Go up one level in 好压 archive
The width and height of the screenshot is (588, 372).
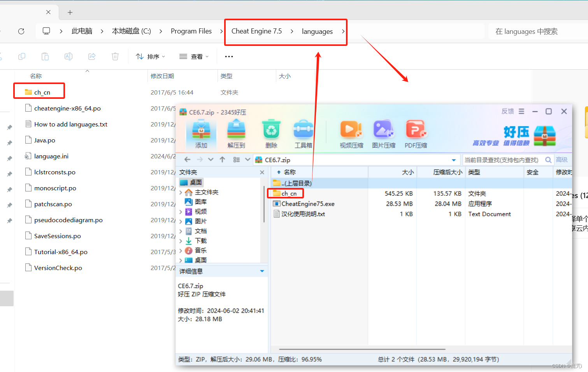pyautogui.click(x=222, y=160)
